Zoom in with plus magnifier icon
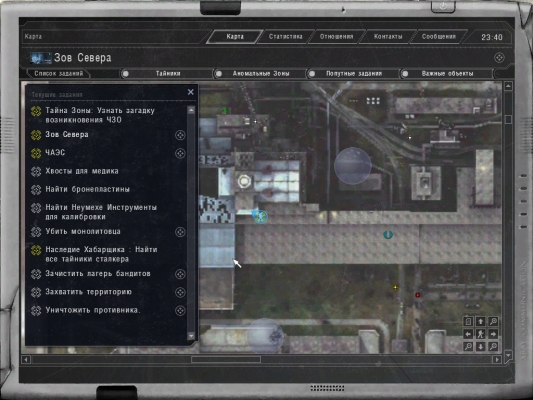Image resolution: width=533 pixels, height=400 pixels. tap(493, 347)
